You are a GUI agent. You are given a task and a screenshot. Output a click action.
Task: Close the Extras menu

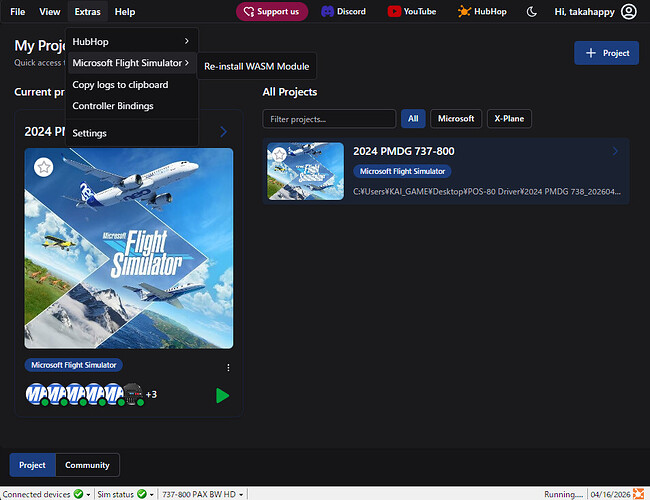(x=87, y=12)
